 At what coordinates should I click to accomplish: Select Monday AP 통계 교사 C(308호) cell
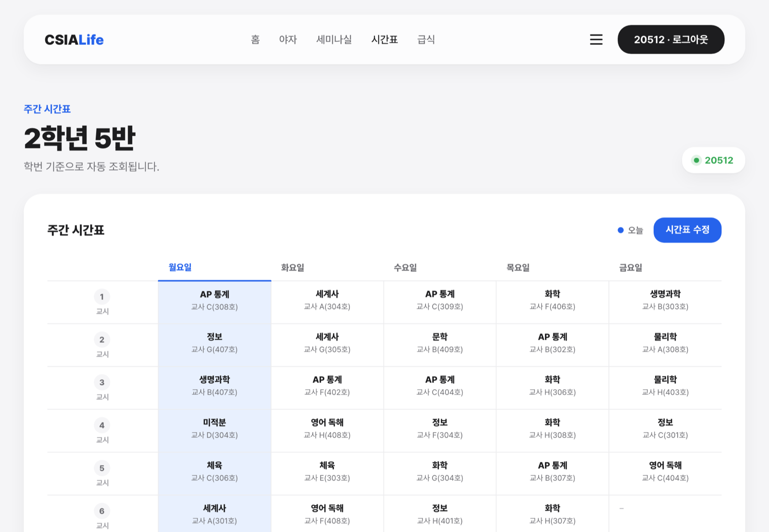click(x=214, y=302)
